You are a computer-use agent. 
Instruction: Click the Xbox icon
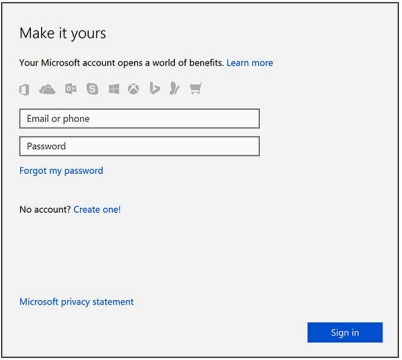(133, 89)
